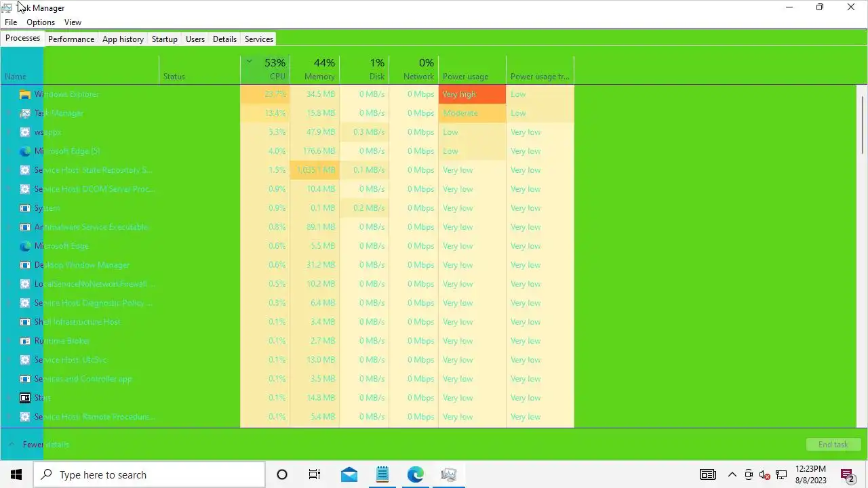Click the Service Host: State Repository gear icon

pyautogui.click(x=25, y=170)
